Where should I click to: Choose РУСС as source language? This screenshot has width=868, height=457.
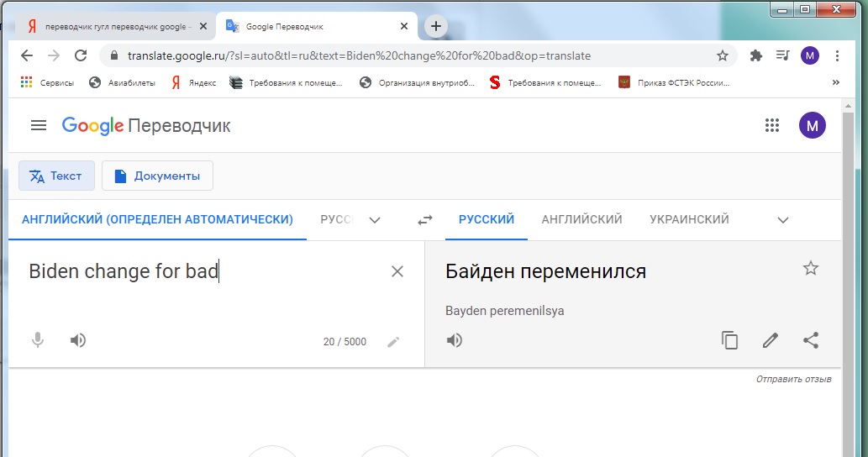click(337, 219)
